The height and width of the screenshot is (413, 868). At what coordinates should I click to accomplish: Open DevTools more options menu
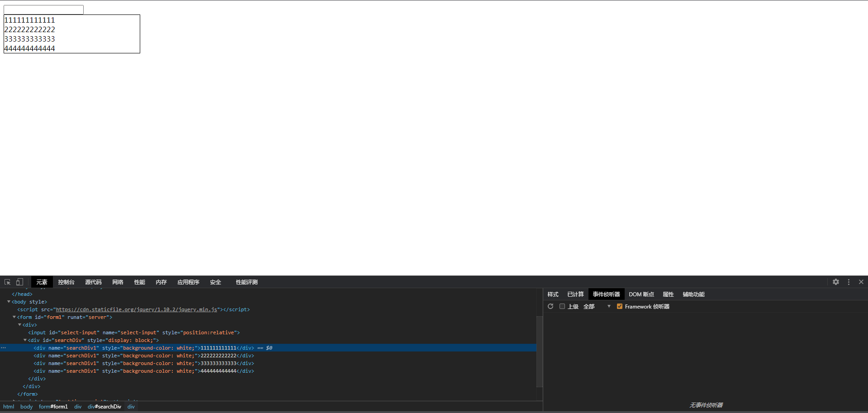849,282
